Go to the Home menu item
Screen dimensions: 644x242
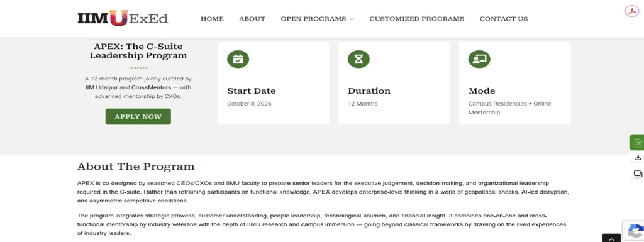[x=212, y=19]
